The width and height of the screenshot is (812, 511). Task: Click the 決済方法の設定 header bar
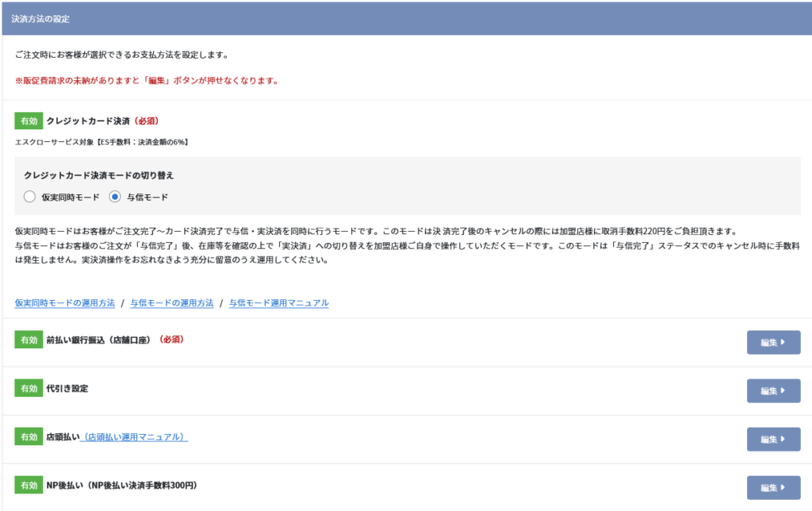(x=406, y=17)
